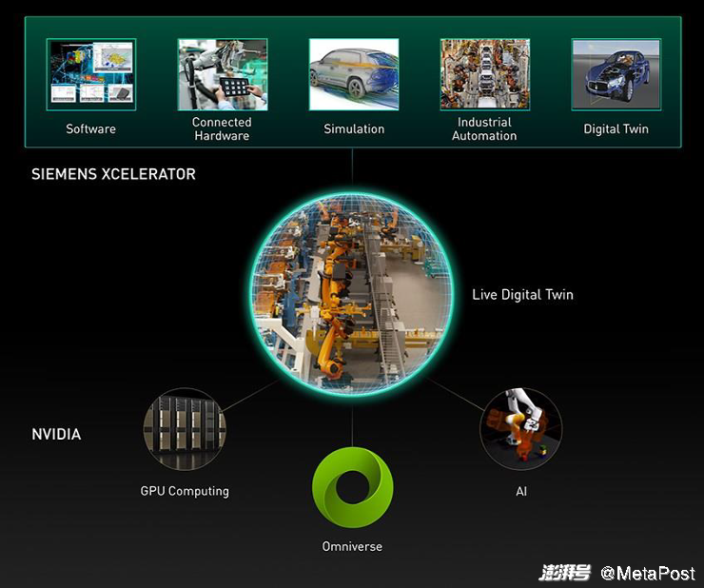The width and height of the screenshot is (704, 588).
Task: Click the "Simulation" label
Action: tap(354, 129)
